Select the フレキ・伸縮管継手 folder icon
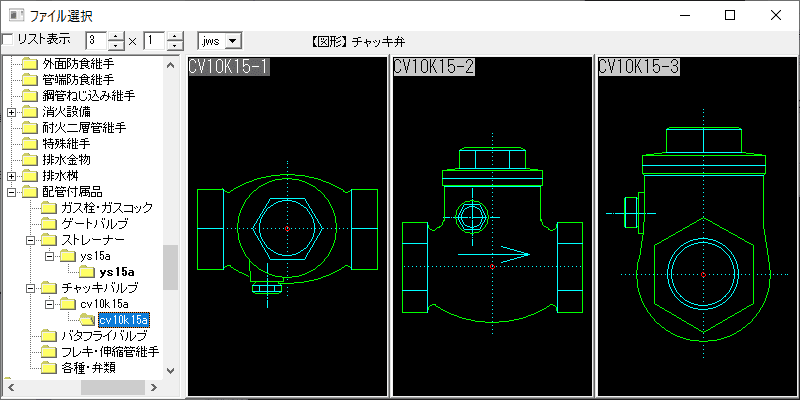Viewport: 800px width, 400px height. coord(49,352)
